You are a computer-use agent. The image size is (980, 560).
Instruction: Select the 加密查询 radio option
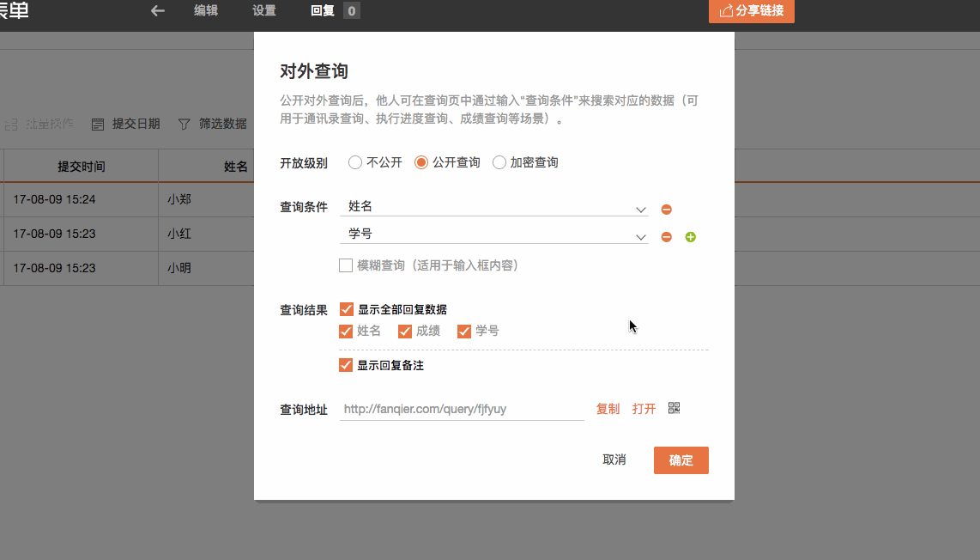pos(499,162)
